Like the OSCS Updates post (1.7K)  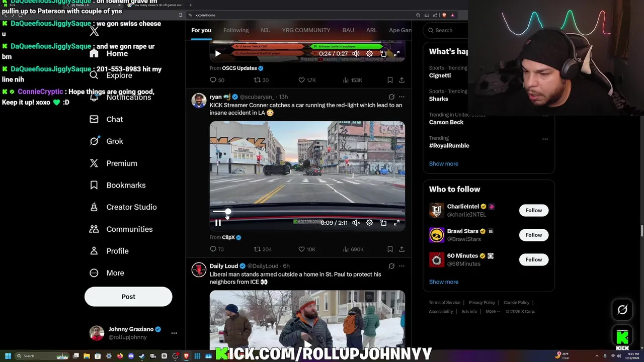pyautogui.click(x=307, y=80)
